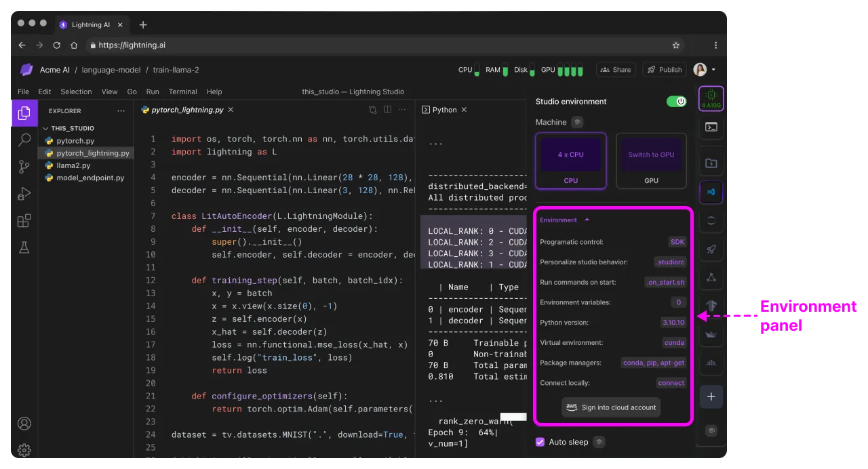Image resolution: width=868 pixels, height=469 pixels.
Task: Click the rocket icon in right sidebar
Action: coord(711,249)
